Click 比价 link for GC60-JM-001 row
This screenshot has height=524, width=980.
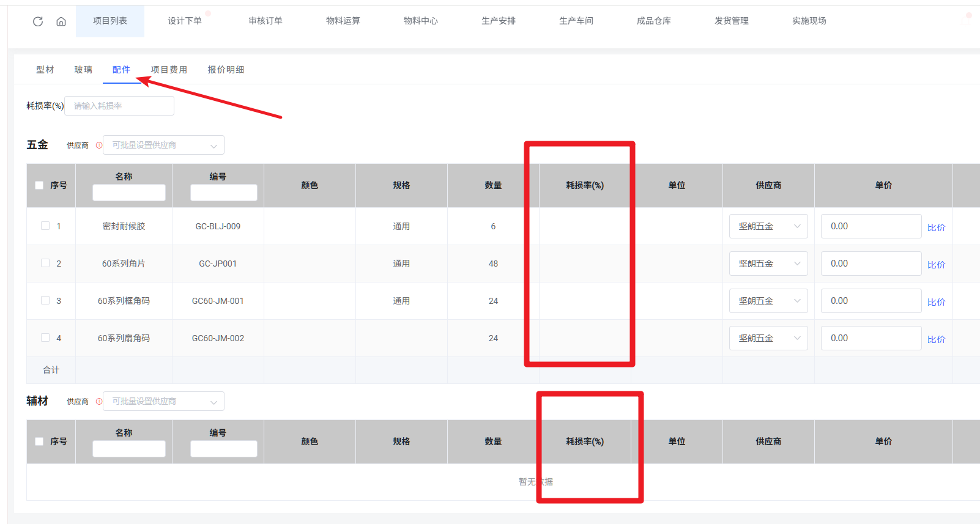tap(936, 302)
